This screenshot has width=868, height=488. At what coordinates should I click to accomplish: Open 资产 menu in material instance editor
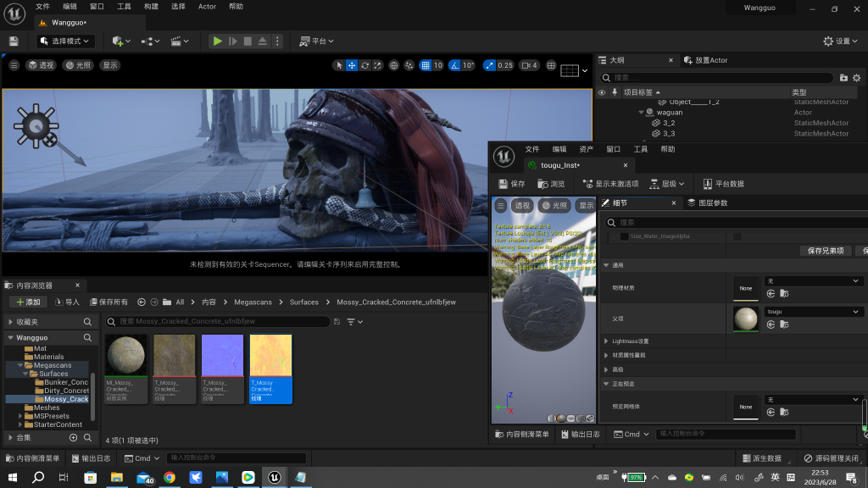click(x=587, y=149)
